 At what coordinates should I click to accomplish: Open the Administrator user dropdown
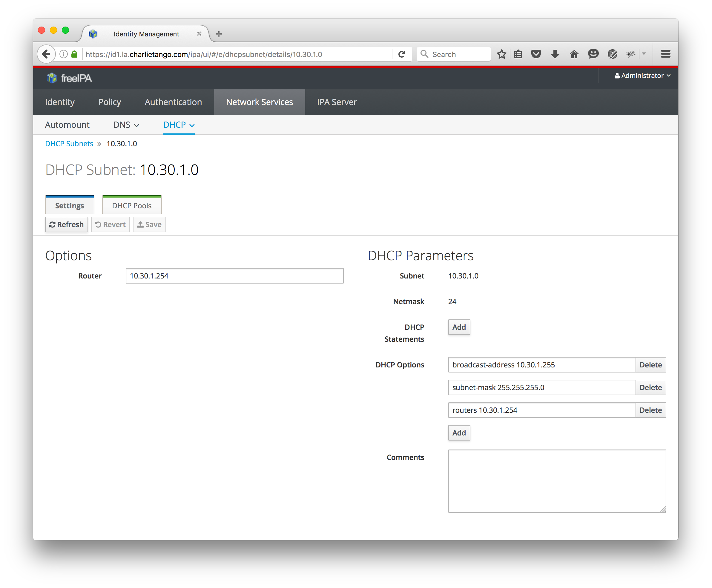(x=642, y=76)
